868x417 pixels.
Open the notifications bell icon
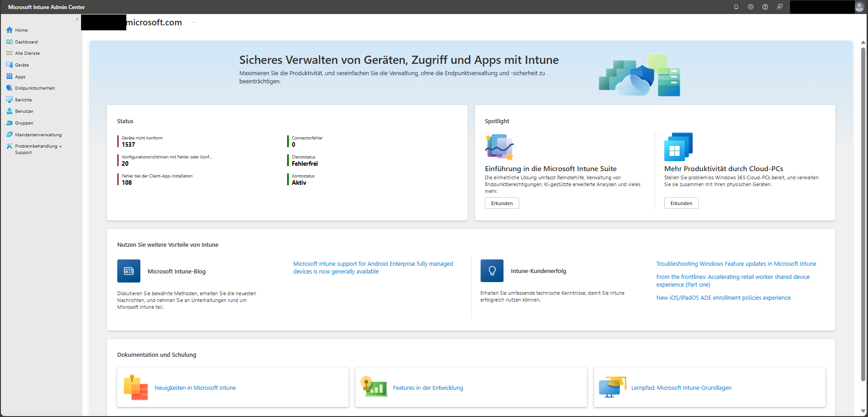736,7
